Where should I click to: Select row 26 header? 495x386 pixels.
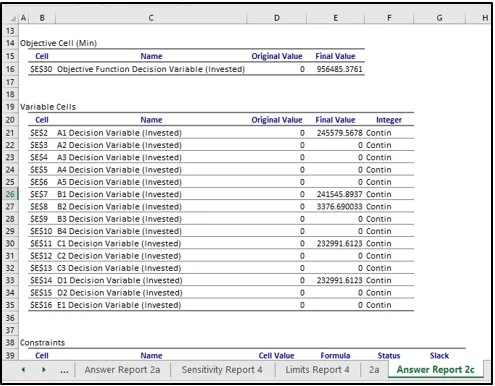coord(10,194)
